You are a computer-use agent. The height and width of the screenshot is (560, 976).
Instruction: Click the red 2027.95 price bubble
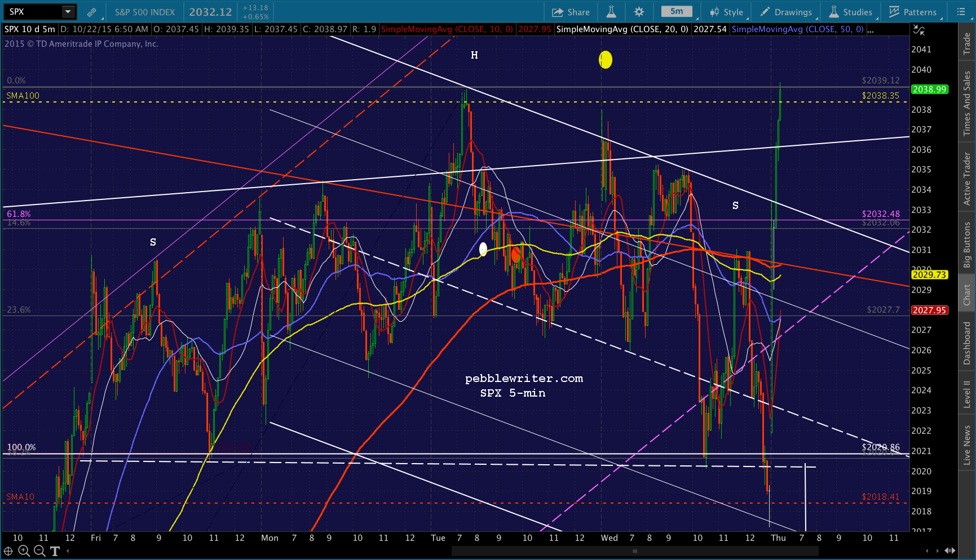click(930, 310)
